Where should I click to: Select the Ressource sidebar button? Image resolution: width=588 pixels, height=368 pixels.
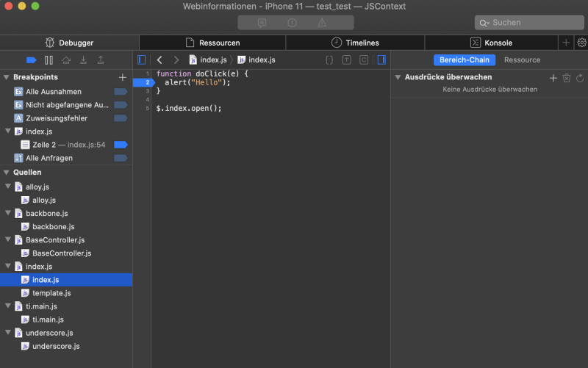click(x=522, y=59)
